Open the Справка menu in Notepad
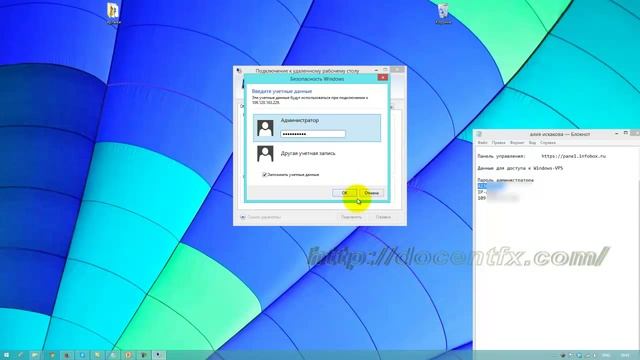The height and width of the screenshot is (360, 640). point(548,143)
